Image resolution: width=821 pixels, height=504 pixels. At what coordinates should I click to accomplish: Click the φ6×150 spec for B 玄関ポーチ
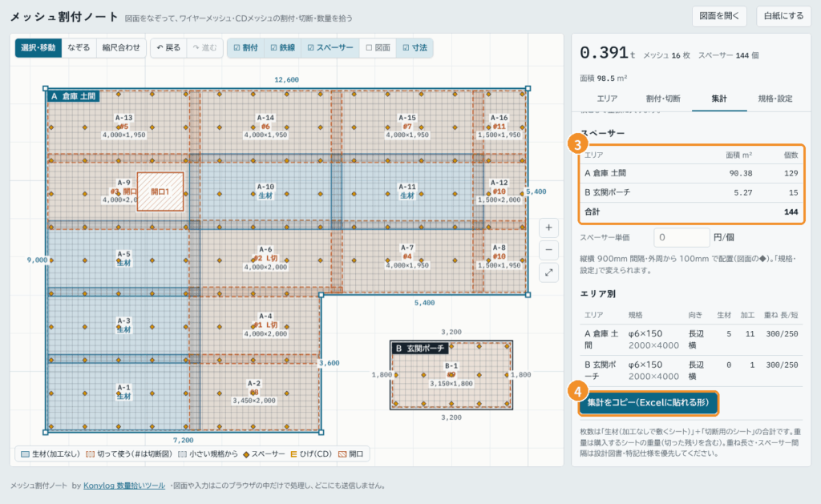click(x=645, y=365)
